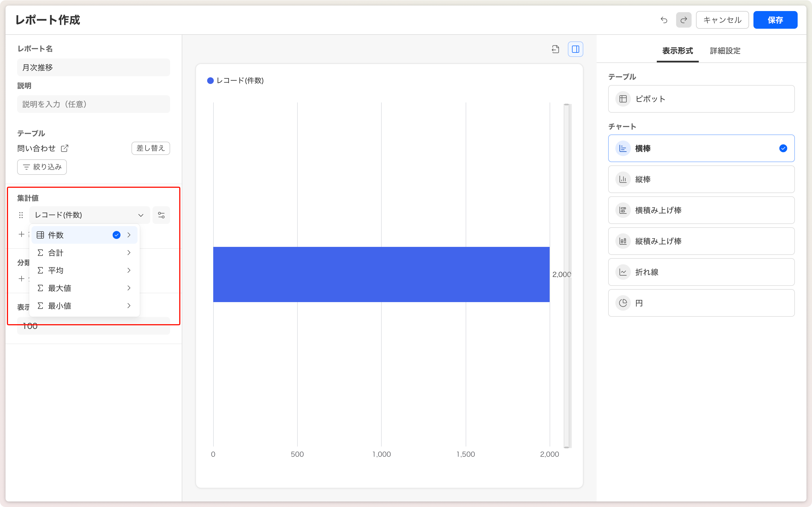Click the drag handle beside レコード(件数)
812x507 pixels.
tap(21, 215)
